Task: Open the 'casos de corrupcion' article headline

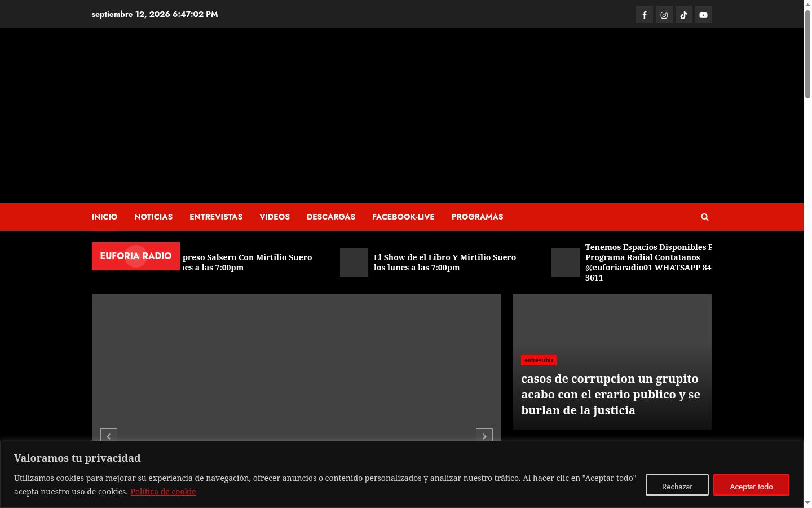Action: [611, 395]
